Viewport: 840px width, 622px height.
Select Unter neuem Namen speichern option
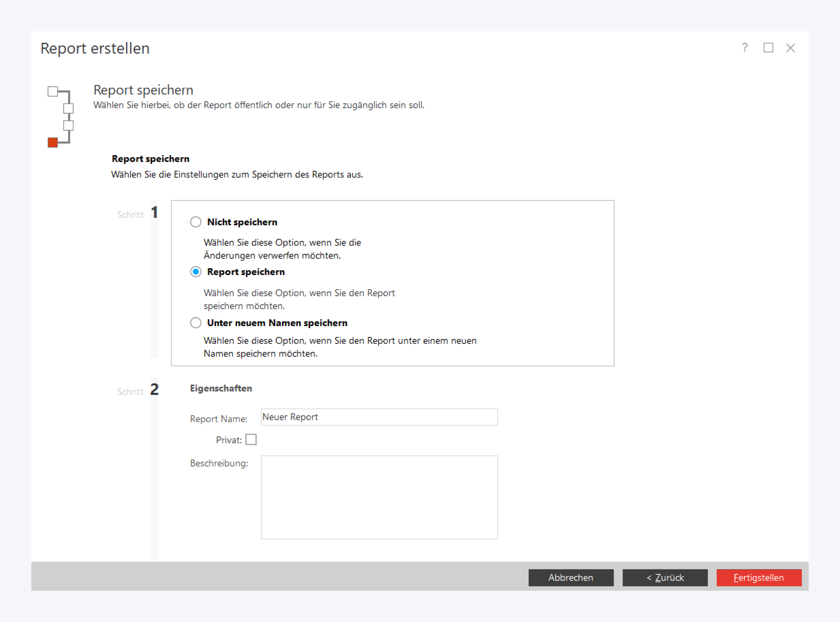[x=195, y=323]
